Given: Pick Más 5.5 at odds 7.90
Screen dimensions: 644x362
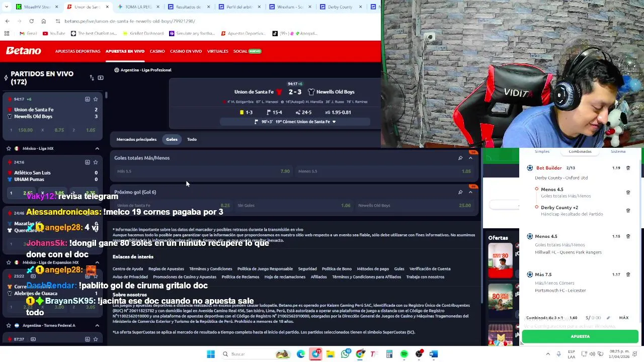Looking at the screenshot, I should (203, 171).
